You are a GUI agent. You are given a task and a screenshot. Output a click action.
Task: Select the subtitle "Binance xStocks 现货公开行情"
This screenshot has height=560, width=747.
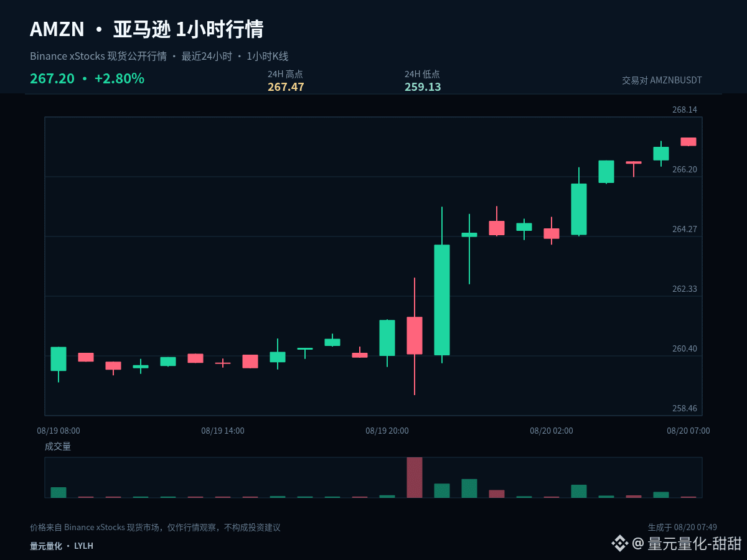click(98, 56)
